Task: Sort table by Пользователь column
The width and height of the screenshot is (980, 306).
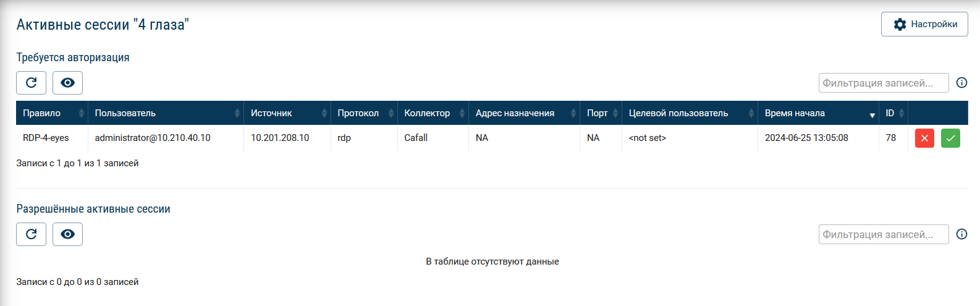Action: pyautogui.click(x=165, y=113)
